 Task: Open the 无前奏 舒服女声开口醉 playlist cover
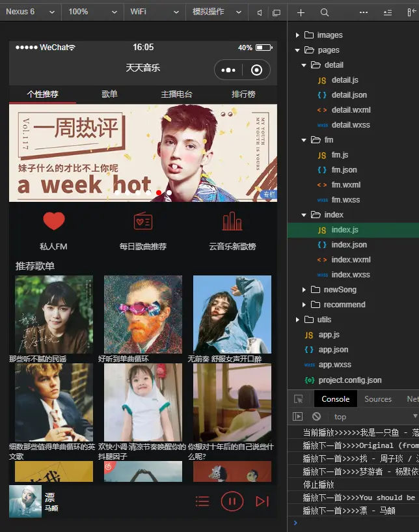point(232,315)
